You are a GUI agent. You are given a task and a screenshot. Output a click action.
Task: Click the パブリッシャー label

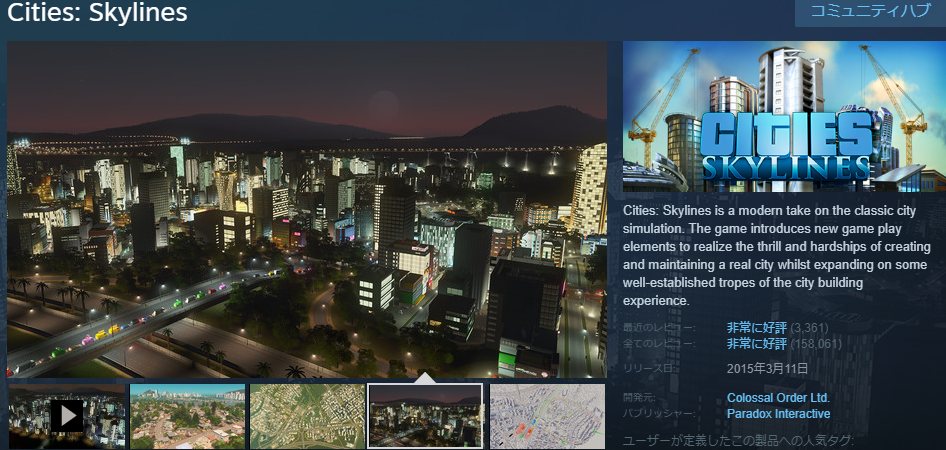[x=656, y=414]
